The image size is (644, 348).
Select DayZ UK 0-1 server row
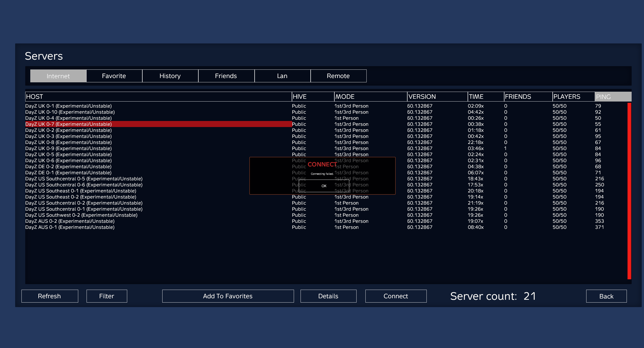pos(326,106)
